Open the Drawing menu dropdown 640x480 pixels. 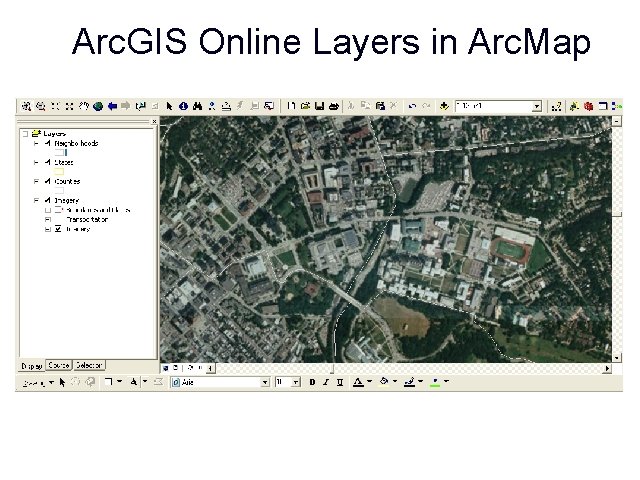click(x=38, y=383)
